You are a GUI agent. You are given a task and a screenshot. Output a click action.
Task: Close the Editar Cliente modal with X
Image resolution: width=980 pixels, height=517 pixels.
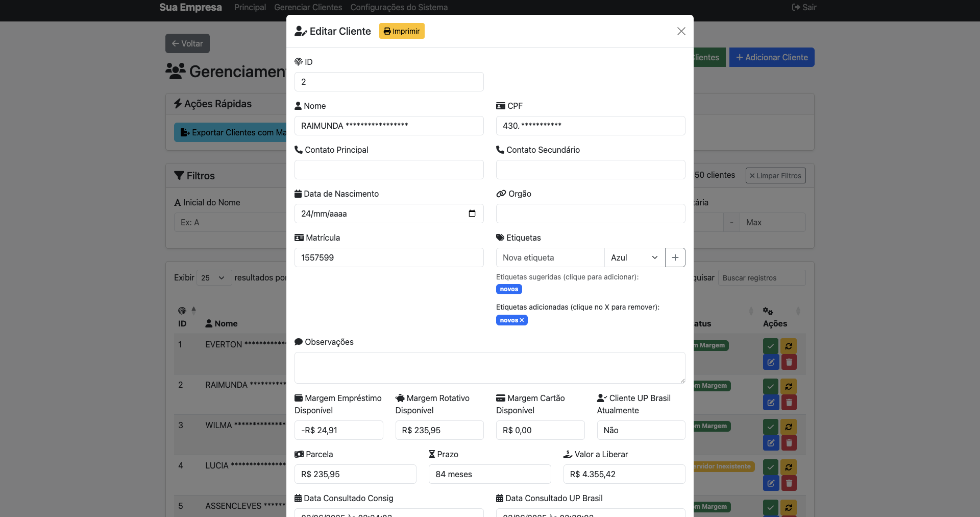pyautogui.click(x=681, y=31)
